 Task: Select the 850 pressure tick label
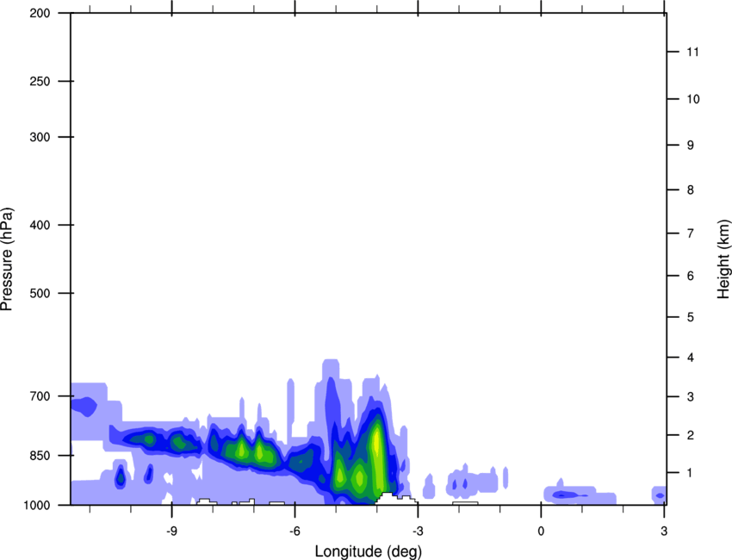click(x=40, y=456)
